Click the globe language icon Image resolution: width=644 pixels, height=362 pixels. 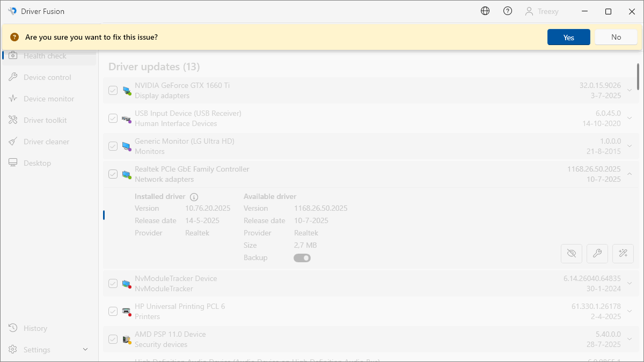click(x=485, y=11)
